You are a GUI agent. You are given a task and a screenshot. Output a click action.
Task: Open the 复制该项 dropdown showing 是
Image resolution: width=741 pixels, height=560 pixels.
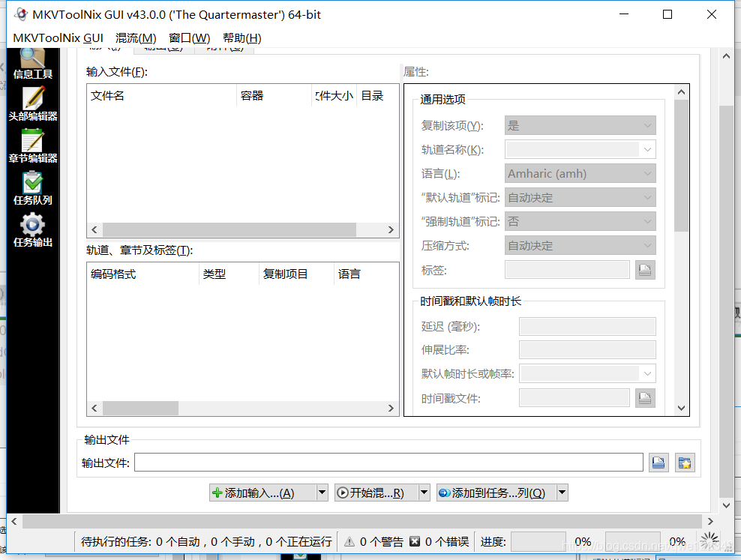(580, 126)
